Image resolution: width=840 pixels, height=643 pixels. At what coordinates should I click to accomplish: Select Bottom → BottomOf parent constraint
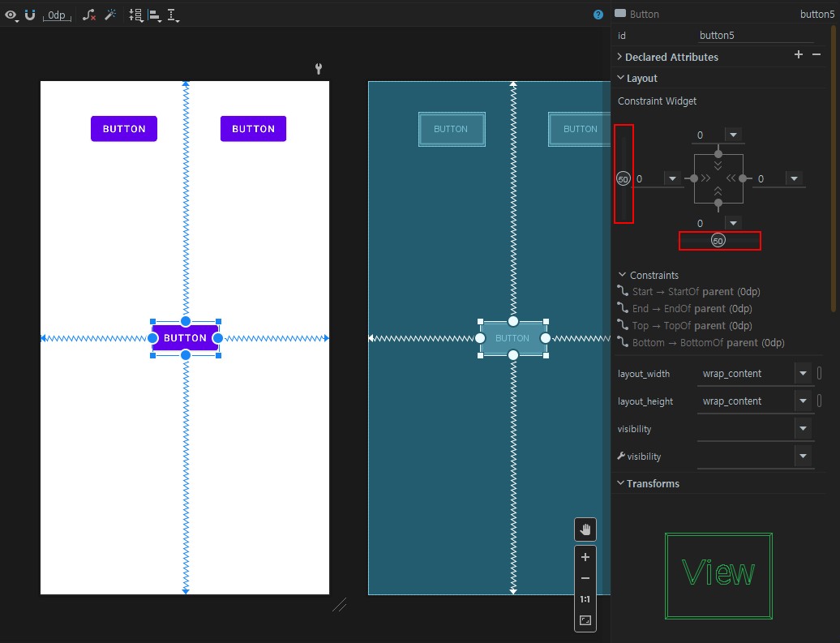701,343
